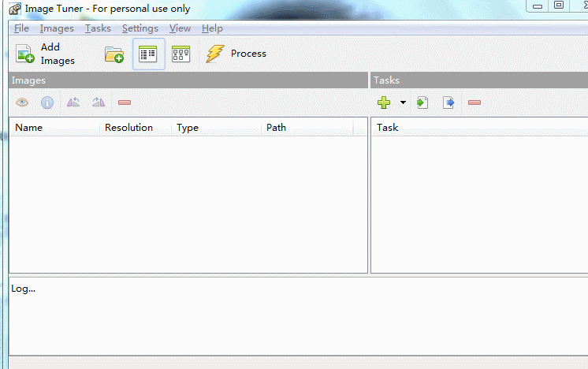588x369 pixels.
Task: Sort by Resolution column header
Action: point(136,128)
